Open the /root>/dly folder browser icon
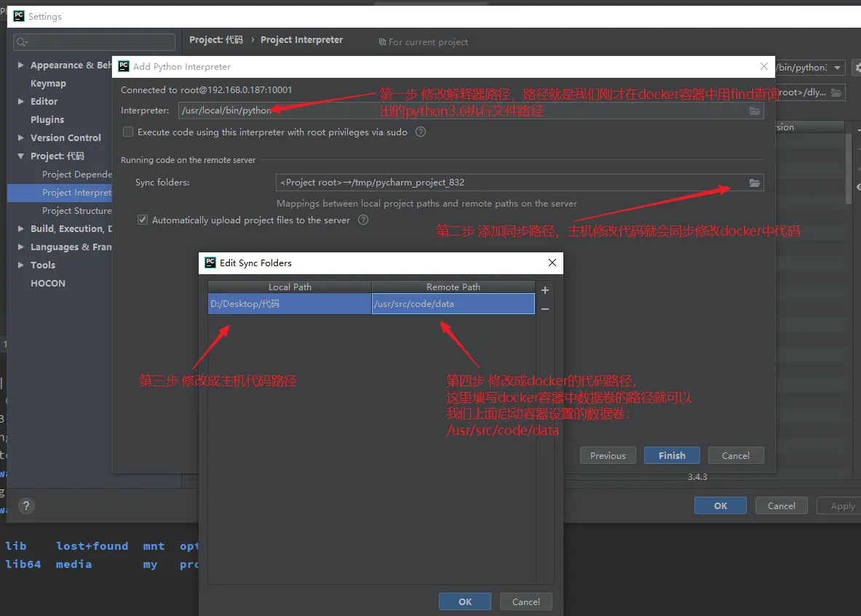 tap(835, 92)
